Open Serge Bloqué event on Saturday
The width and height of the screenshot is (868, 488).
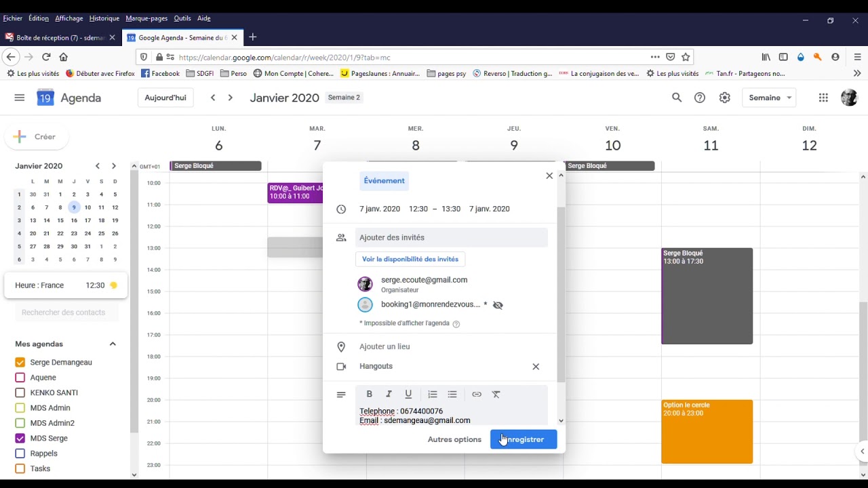click(x=707, y=296)
